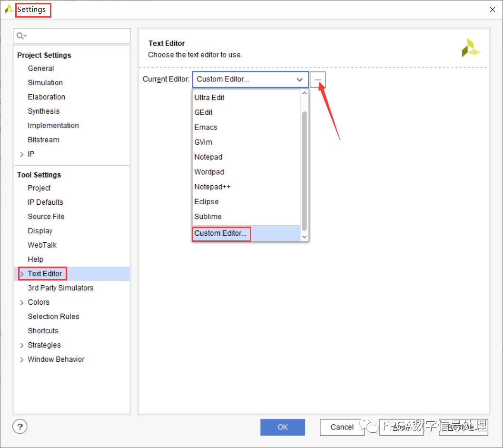Open Project under Tool Settings
The width and height of the screenshot is (503, 448).
pyautogui.click(x=39, y=188)
